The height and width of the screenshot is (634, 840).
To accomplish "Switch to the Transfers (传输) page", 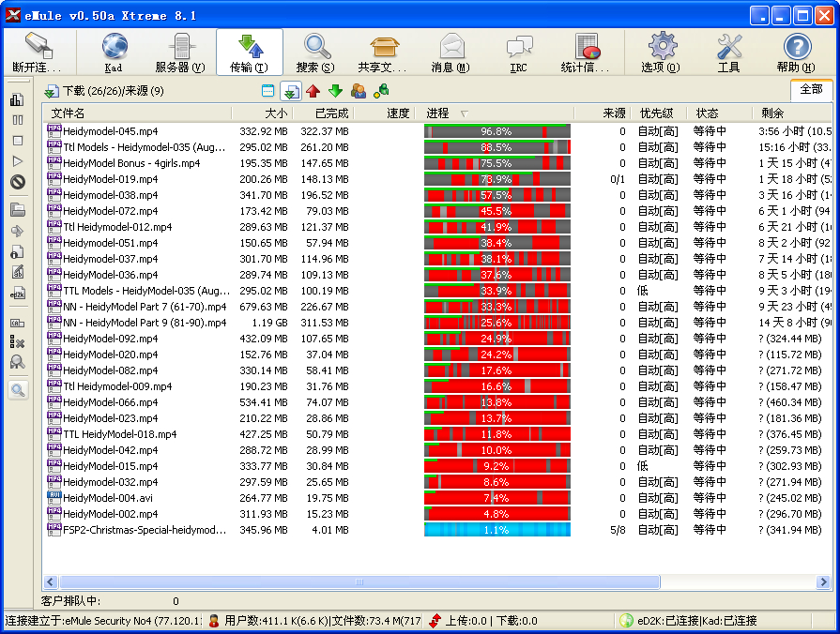I will pos(249,53).
